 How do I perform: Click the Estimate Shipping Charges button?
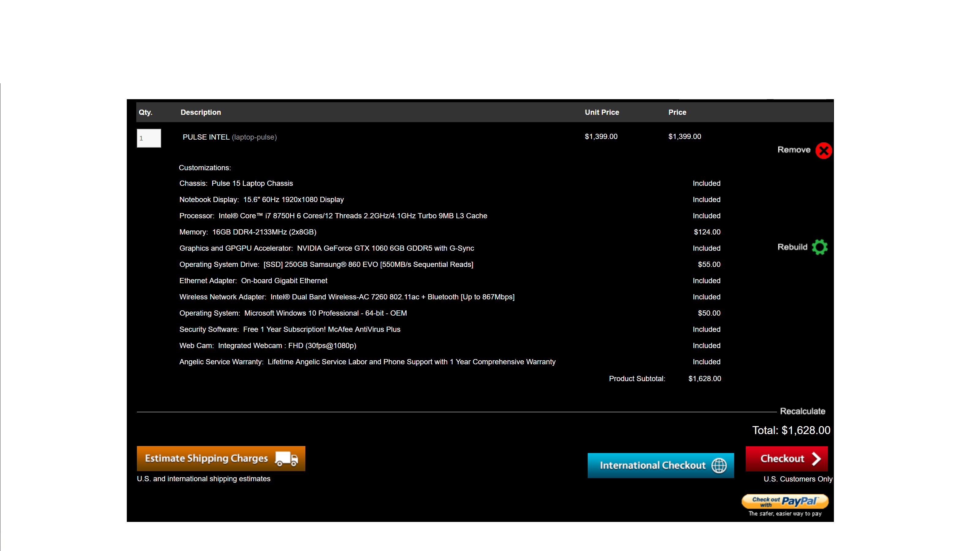[x=221, y=459]
